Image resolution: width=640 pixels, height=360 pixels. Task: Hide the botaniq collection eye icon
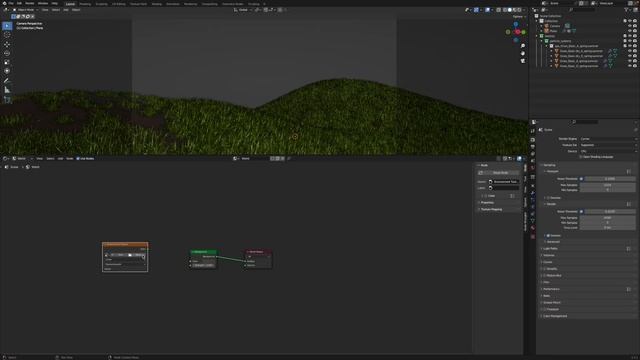[630, 36]
